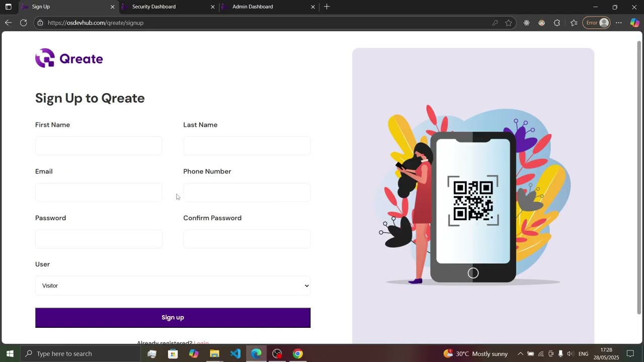Refresh the page with the reload icon

click(x=23, y=23)
